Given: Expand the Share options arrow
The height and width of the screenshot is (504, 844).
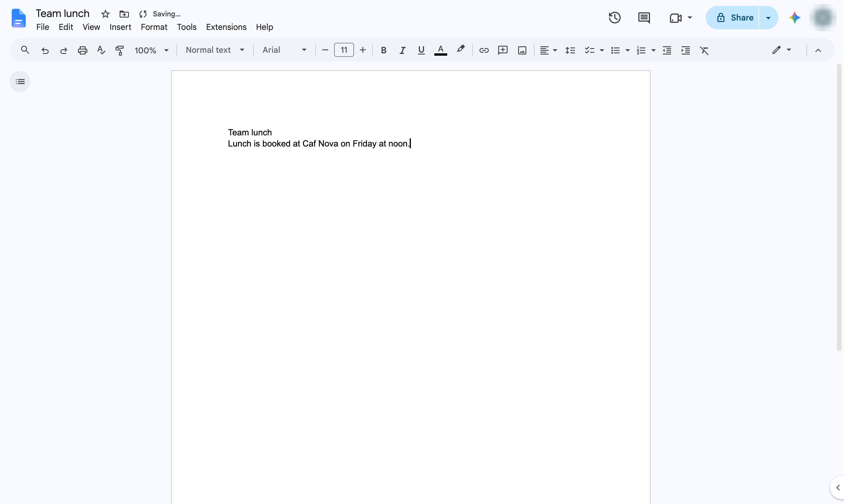Looking at the screenshot, I should click(768, 18).
